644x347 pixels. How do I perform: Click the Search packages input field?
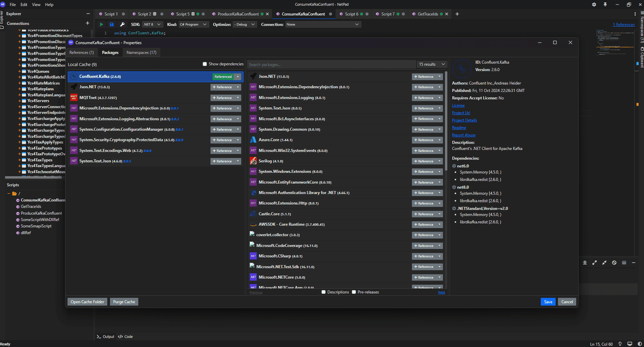tap(331, 64)
